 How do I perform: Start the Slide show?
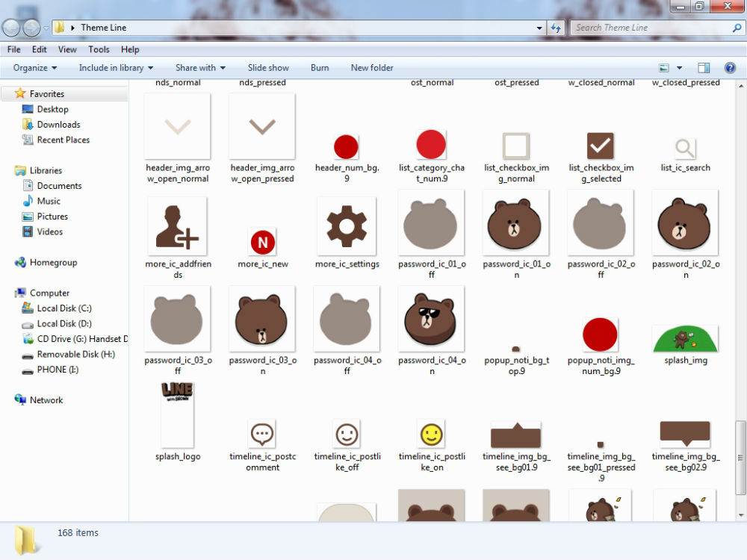[x=268, y=68]
